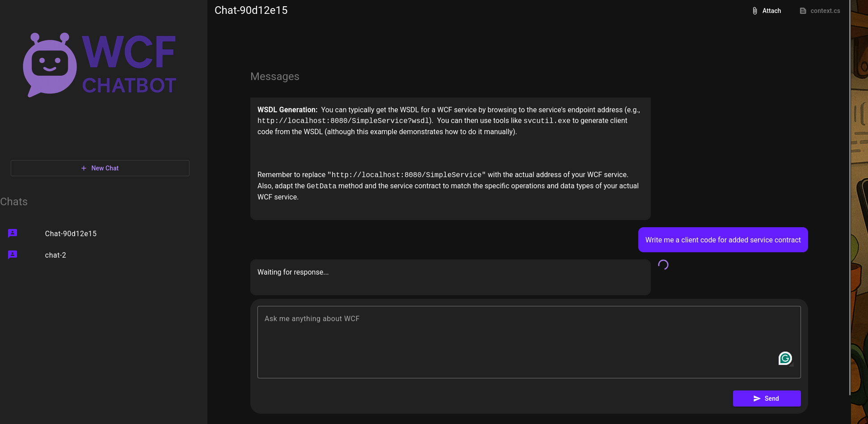Click the 'Remember to replace' paragraph
Screen dimensions: 868x424
click(448, 186)
